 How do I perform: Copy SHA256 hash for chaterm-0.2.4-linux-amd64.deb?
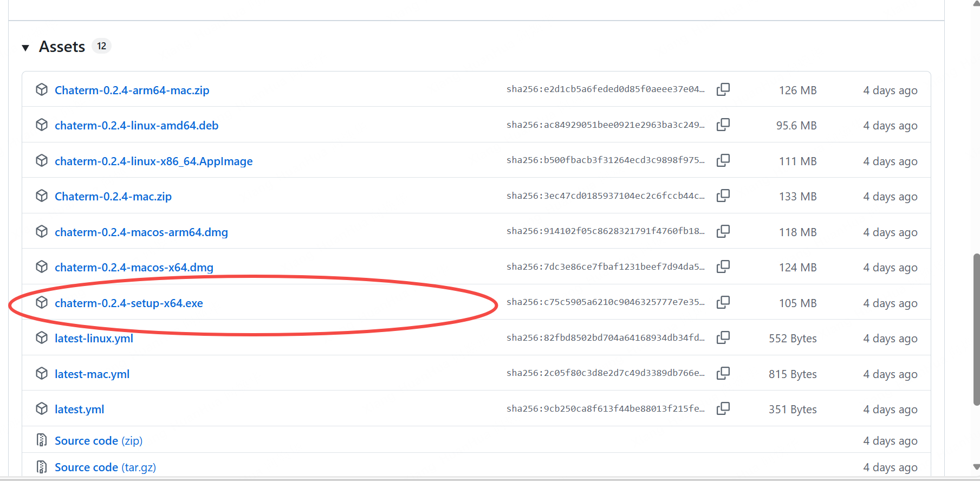click(723, 125)
